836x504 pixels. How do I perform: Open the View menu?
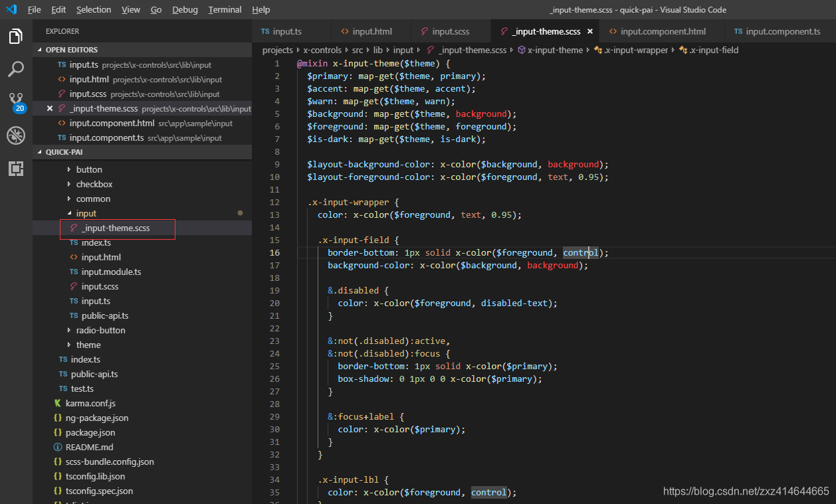131,10
